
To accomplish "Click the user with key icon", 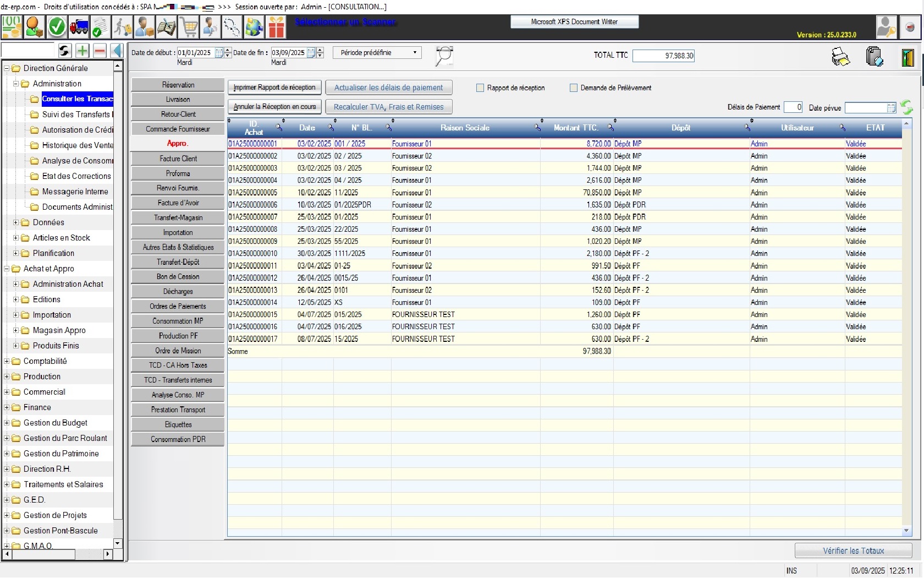I will pos(886,27).
